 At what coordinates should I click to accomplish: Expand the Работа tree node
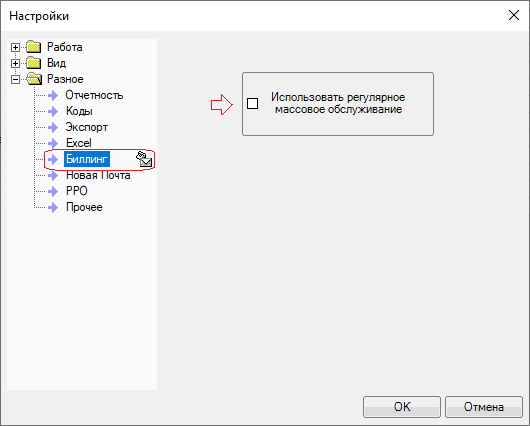click(15, 47)
